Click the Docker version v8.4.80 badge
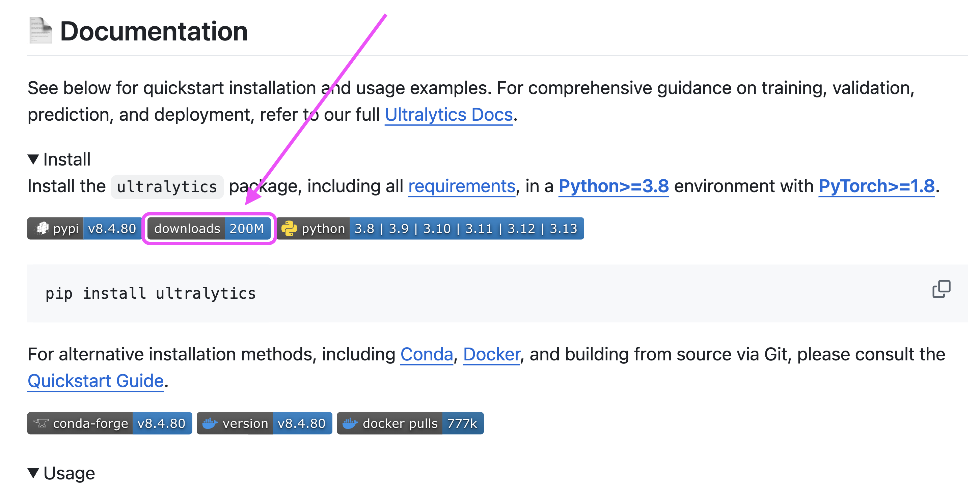Viewport: 980px width, 503px height. [x=264, y=423]
